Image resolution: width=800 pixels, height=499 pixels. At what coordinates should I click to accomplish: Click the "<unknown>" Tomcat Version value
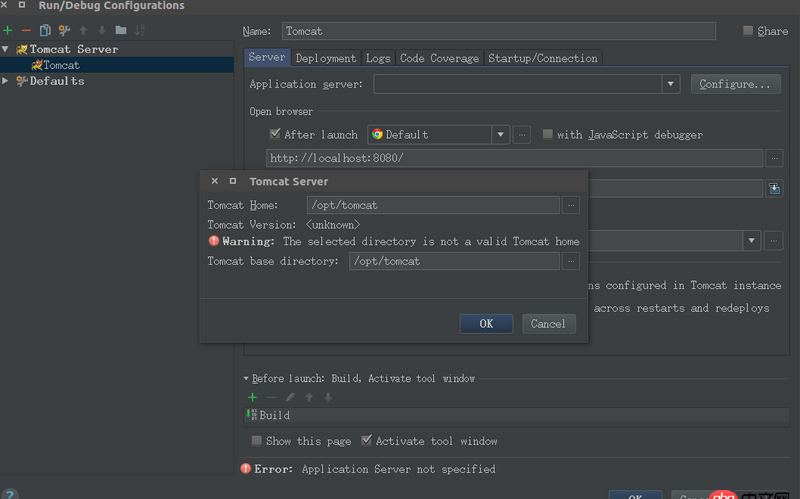tap(333, 225)
